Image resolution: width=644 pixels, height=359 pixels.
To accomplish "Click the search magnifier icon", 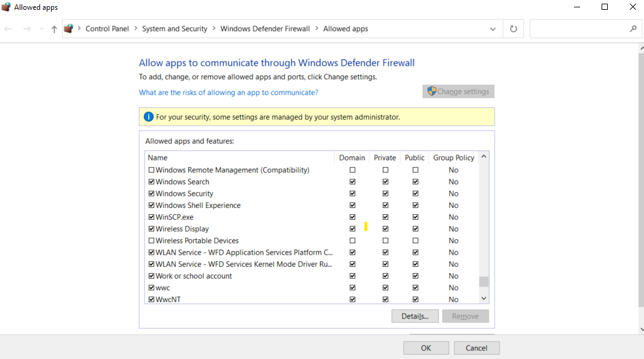I will click(634, 29).
